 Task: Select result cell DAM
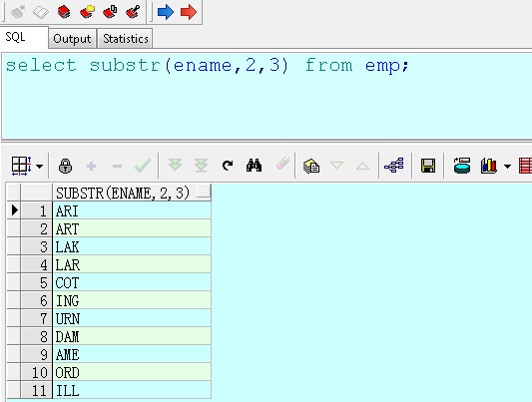[132, 336]
